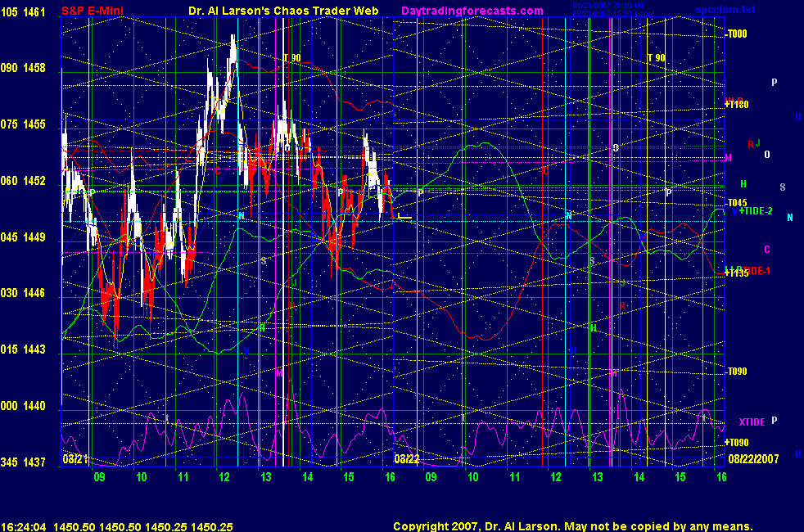Click the "1450.50 1450.50 1450.25 1450.25" quote readout
Image resolution: width=804 pixels, height=532 pixels.
pyautogui.click(x=143, y=527)
